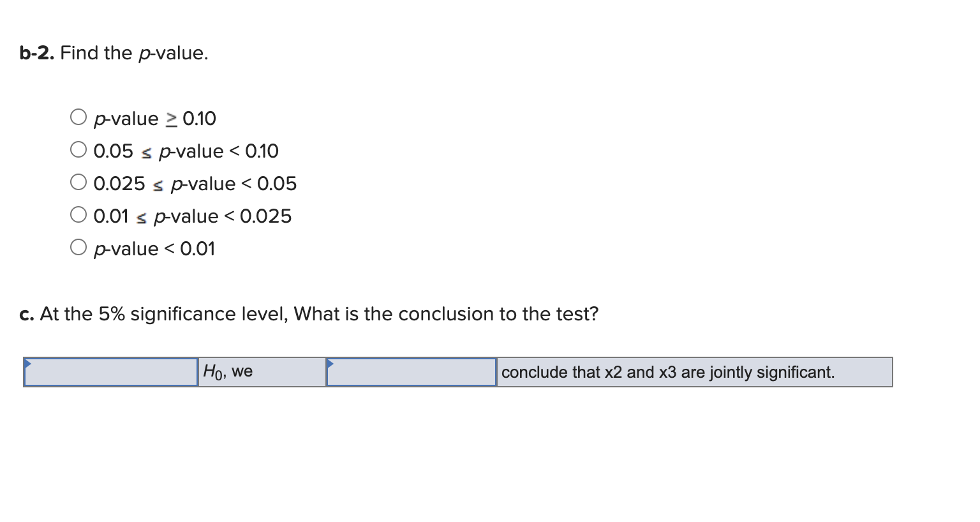Screen dimensions: 980x522
Task: Click the blue arrow on the second answer cell
Action: coord(330,362)
